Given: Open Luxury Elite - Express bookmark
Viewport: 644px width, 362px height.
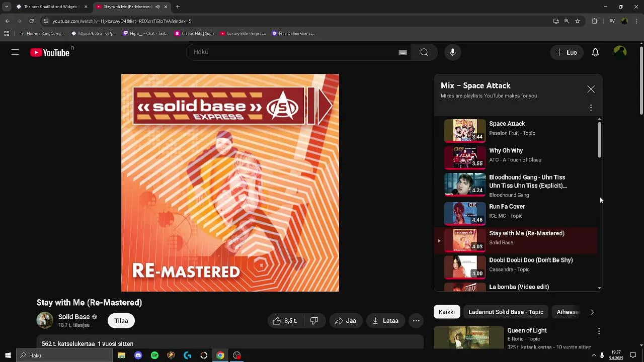Looking at the screenshot, I should tap(243, 34).
